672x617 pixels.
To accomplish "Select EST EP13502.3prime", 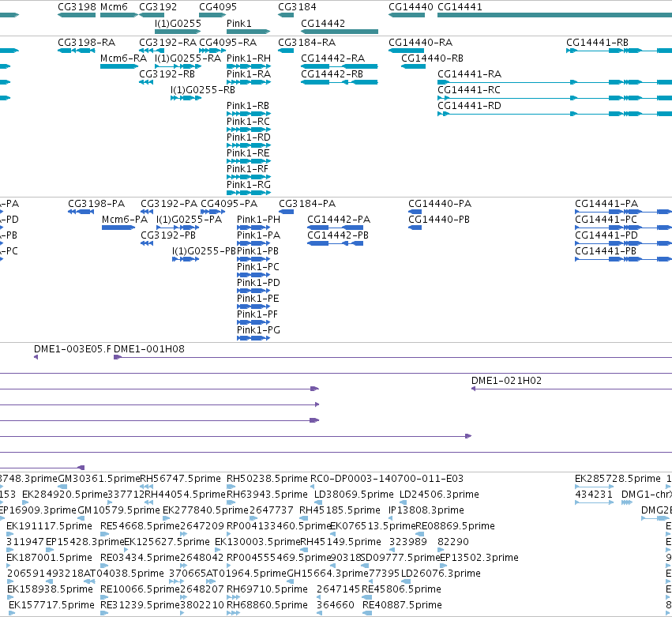I will click(x=479, y=558).
